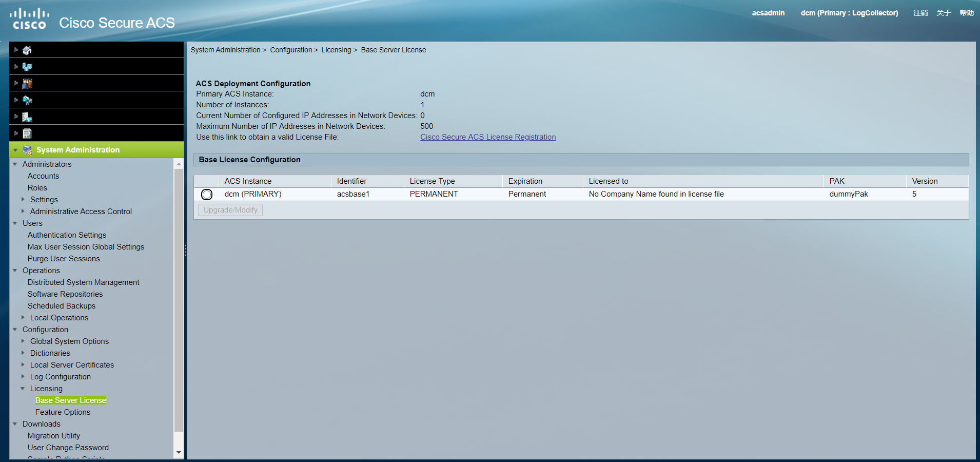980x462 pixels.
Task: Expand Local Server Certificates arrow
Action: [23, 364]
